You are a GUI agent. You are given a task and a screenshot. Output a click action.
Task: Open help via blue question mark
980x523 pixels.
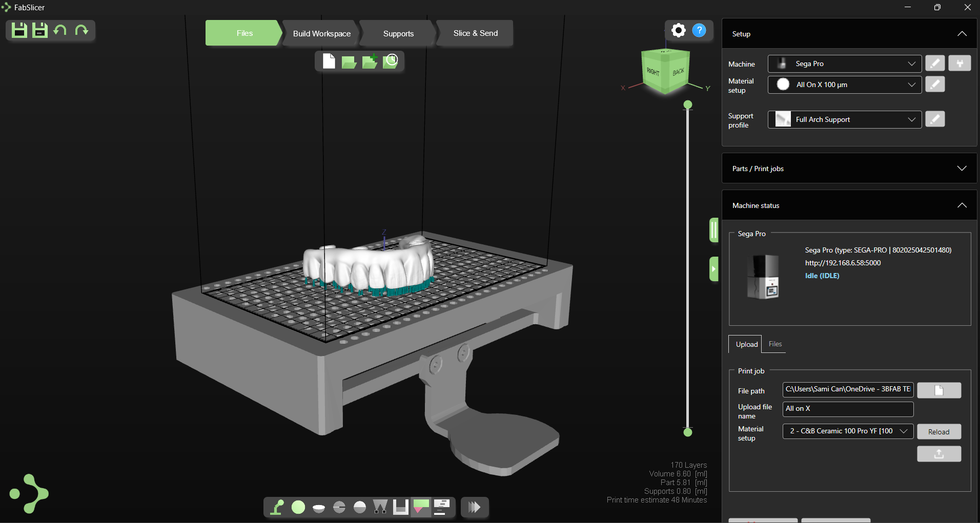[699, 31]
